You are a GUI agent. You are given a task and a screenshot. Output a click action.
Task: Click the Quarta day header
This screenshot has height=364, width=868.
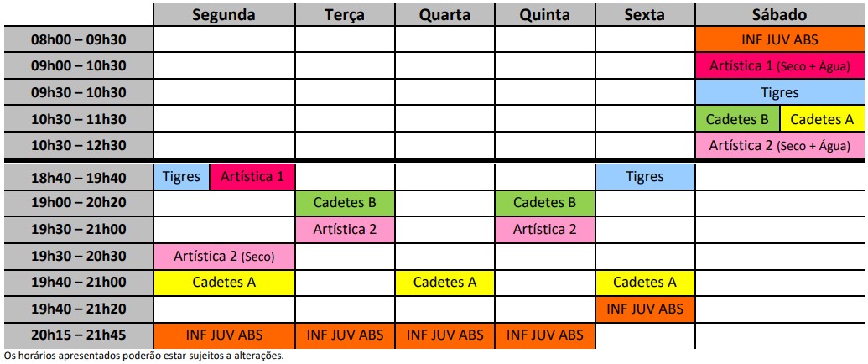pos(444,14)
